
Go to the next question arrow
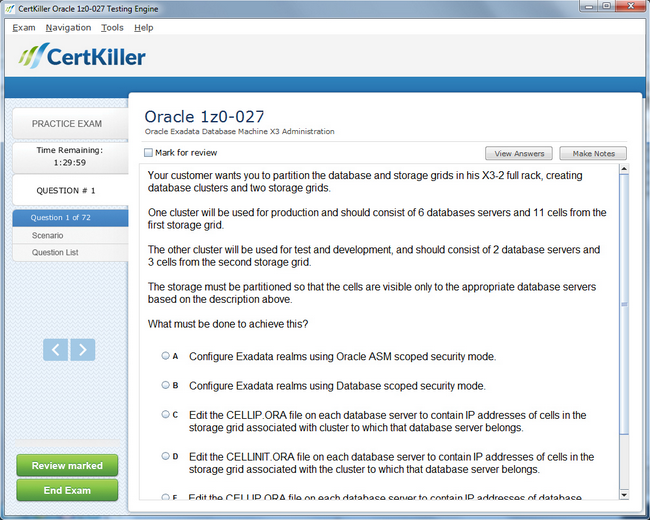coord(83,350)
